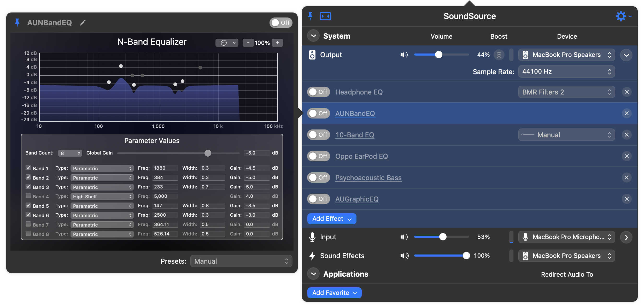
Task: Click the pin icon in SoundSource header
Action: pos(310,16)
